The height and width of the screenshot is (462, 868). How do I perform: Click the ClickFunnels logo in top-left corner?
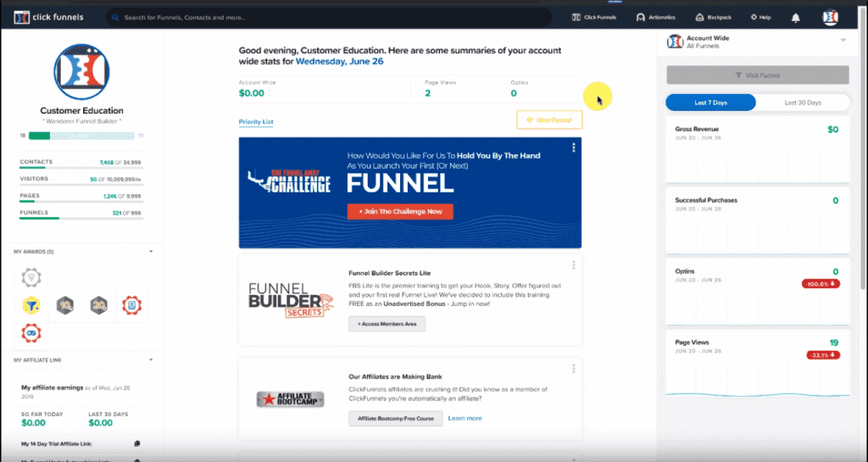tap(48, 17)
